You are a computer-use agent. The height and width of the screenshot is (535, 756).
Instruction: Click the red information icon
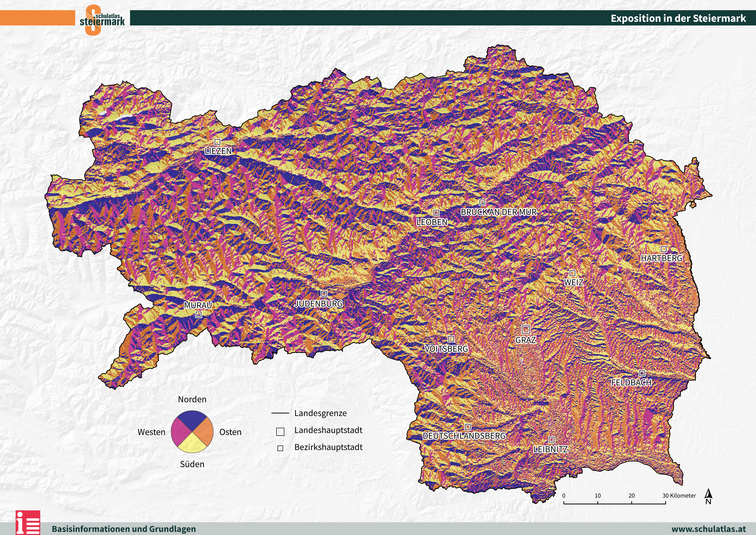pos(28,523)
